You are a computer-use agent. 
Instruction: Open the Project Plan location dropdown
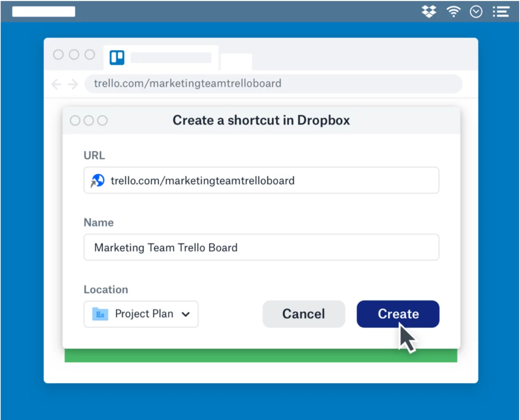141,314
